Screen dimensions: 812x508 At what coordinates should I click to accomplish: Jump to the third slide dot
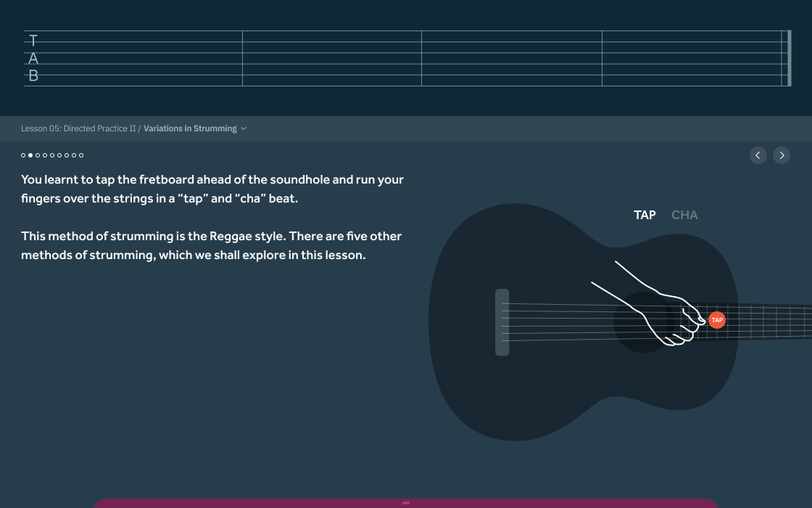pos(38,155)
